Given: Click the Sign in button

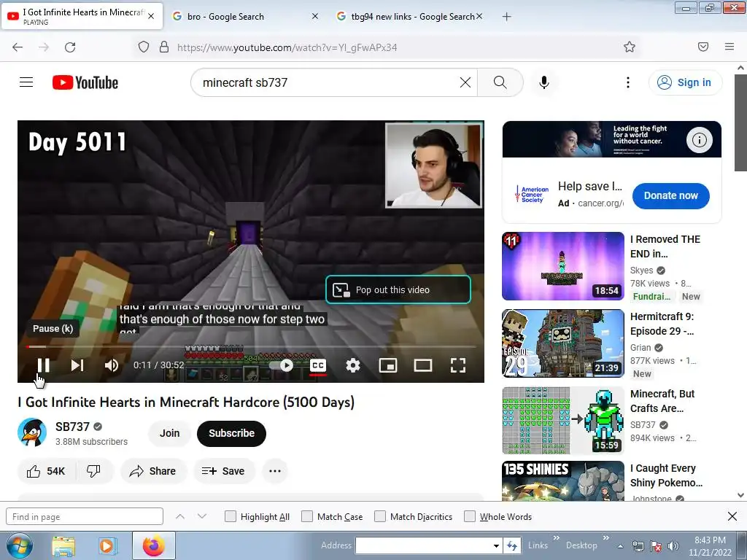Looking at the screenshot, I should click(685, 82).
